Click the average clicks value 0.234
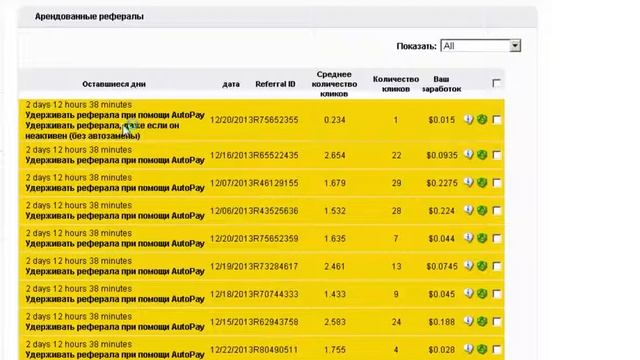This screenshot has height=360, width=640. coord(335,120)
